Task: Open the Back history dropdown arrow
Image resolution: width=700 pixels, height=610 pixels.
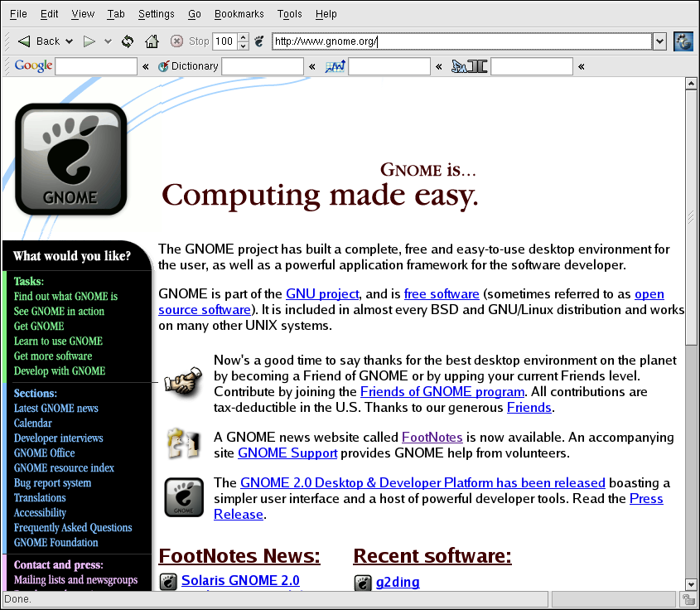Action: pos(69,41)
